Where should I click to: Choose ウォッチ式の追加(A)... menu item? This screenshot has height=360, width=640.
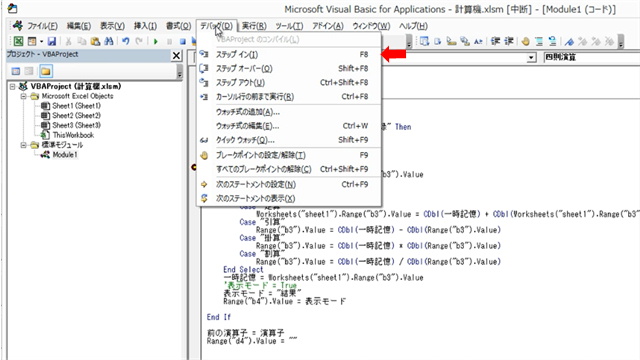[x=289, y=112]
